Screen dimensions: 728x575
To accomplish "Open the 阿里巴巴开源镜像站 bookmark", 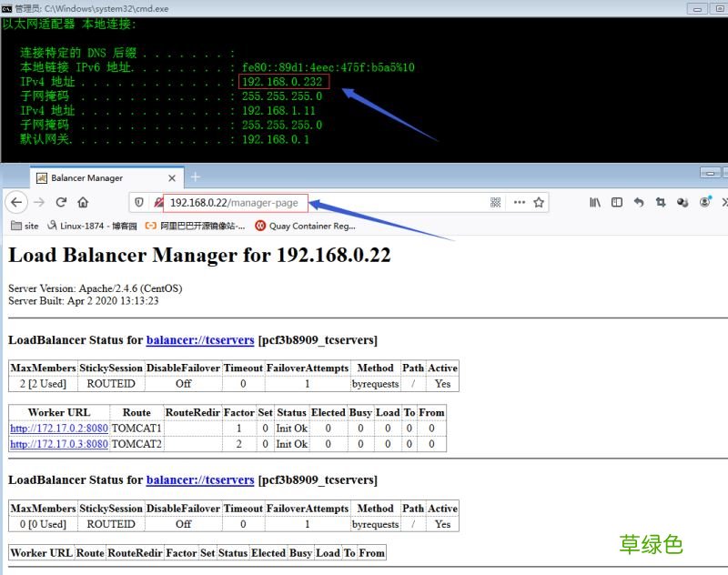I will click(195, 226).
